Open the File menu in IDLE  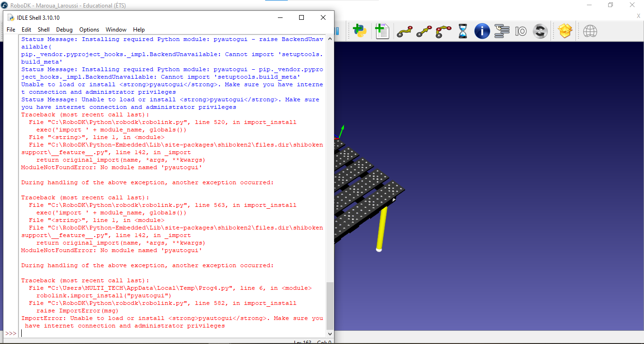(x=11, y=30)
